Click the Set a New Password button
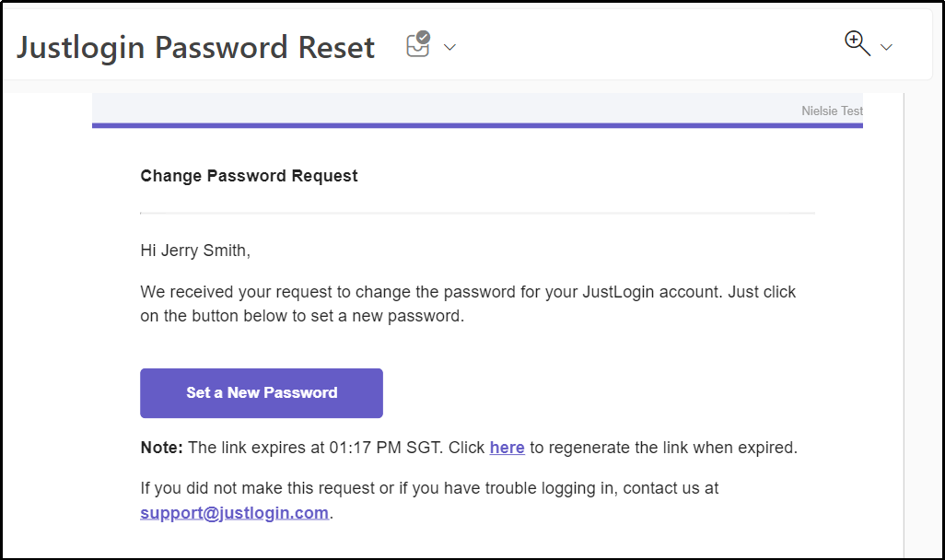This screenshot has width=945, height=560. 262,393
